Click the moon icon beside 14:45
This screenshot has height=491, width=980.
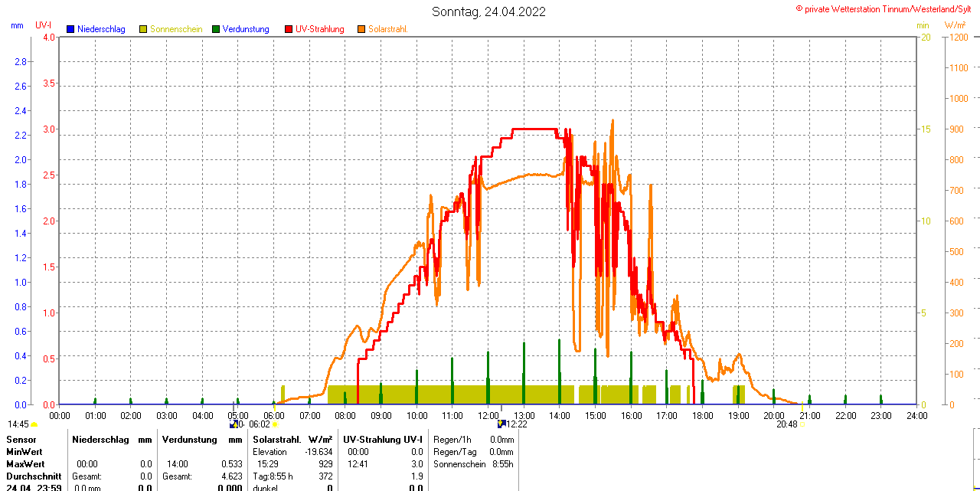point(34,424)
